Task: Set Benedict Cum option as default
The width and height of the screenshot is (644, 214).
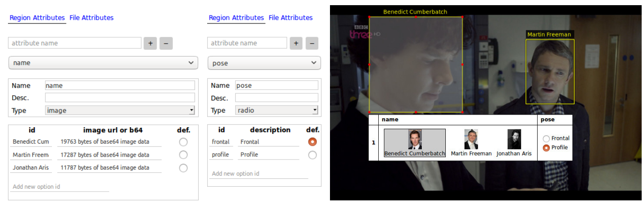Action: (183, 142)
